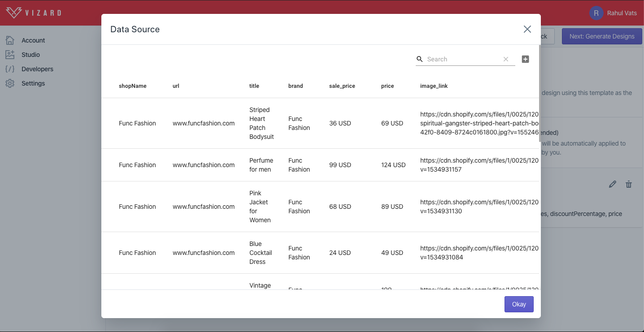644x332 pixels.
Task: Sort by shopName column header
Action: tap(133, 86)
